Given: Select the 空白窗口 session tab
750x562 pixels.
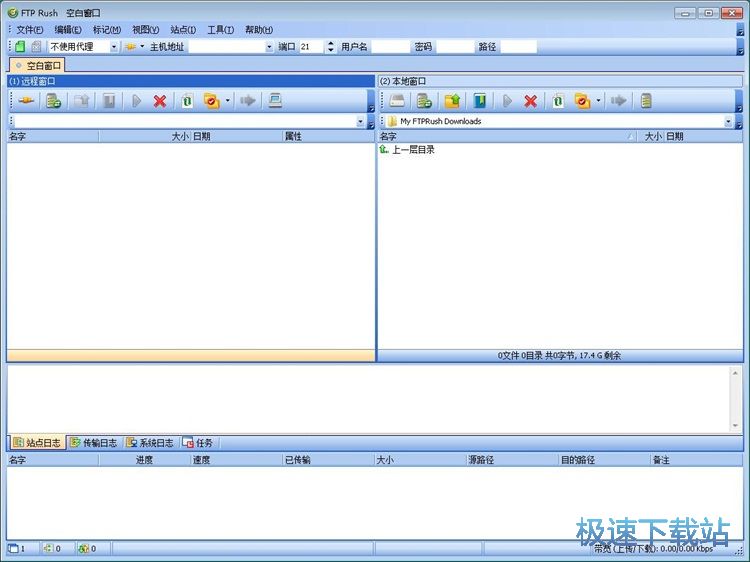Looking at the screenshot, I should [x=37, y=66].
